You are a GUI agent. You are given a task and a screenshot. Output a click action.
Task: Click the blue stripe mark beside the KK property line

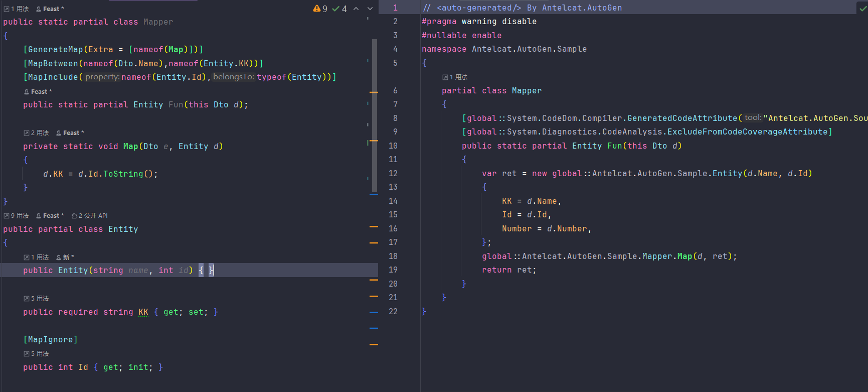(374, 312)
